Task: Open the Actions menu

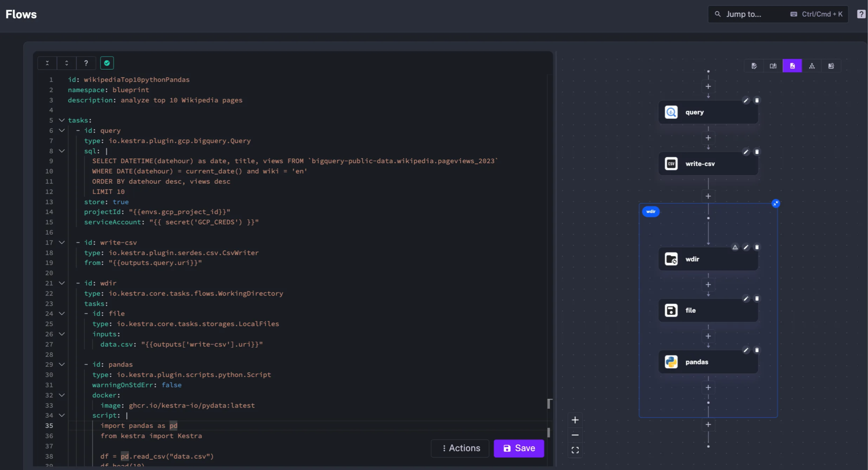Action: [460, 448]
